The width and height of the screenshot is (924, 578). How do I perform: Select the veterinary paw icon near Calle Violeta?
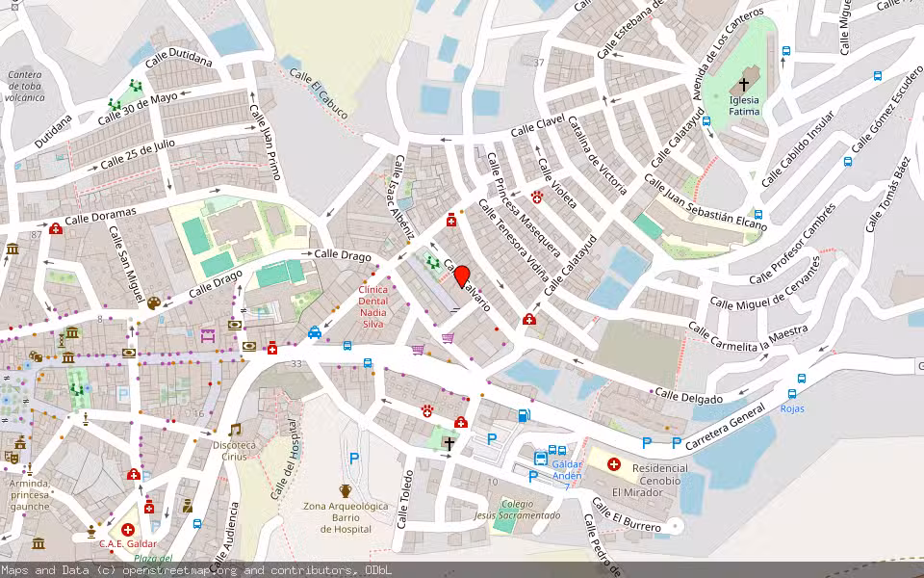click(537, 197)
